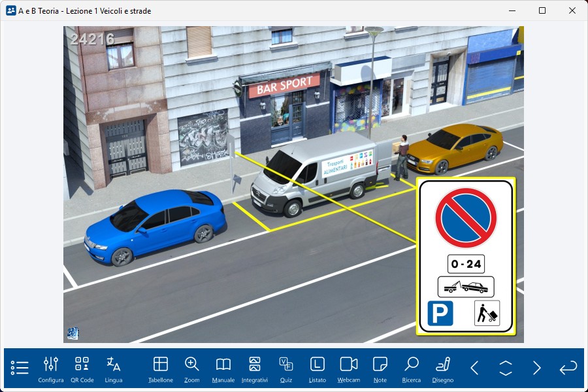Change language with the Lingua button
This screenshot has width=588, height=392.
click(x=114, y=368)
